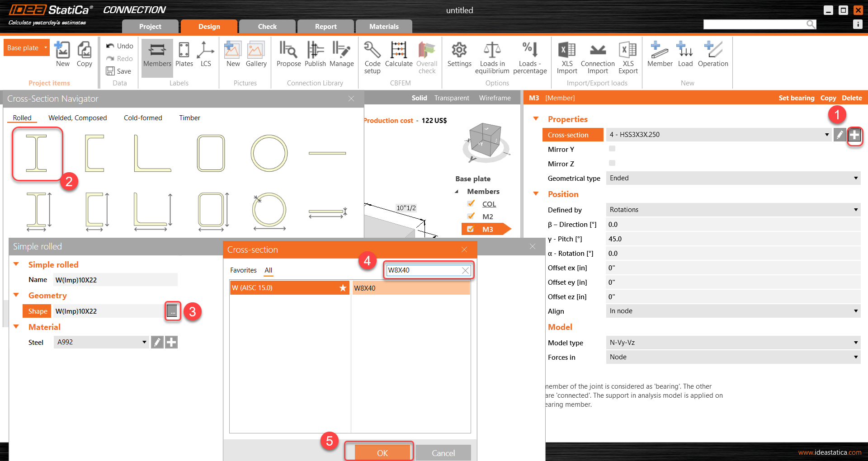Add a new Member via the New group
The width and height of the screenshot is (868, 461).
[660, 57]
